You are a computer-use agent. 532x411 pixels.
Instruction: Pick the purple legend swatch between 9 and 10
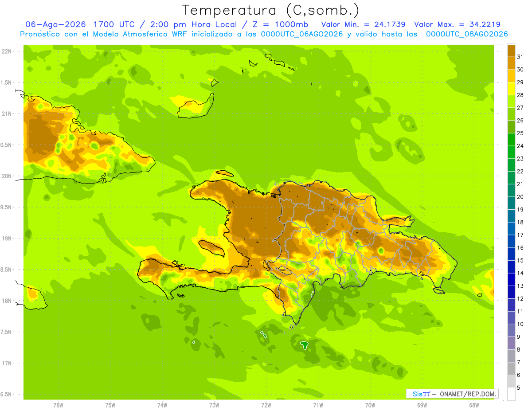[511, 331]
